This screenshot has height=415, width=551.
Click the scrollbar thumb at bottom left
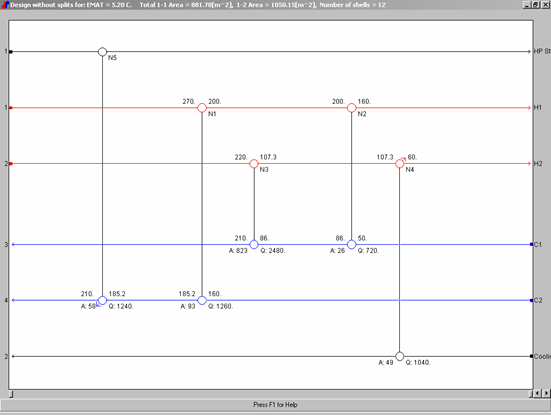pos(11,394)
